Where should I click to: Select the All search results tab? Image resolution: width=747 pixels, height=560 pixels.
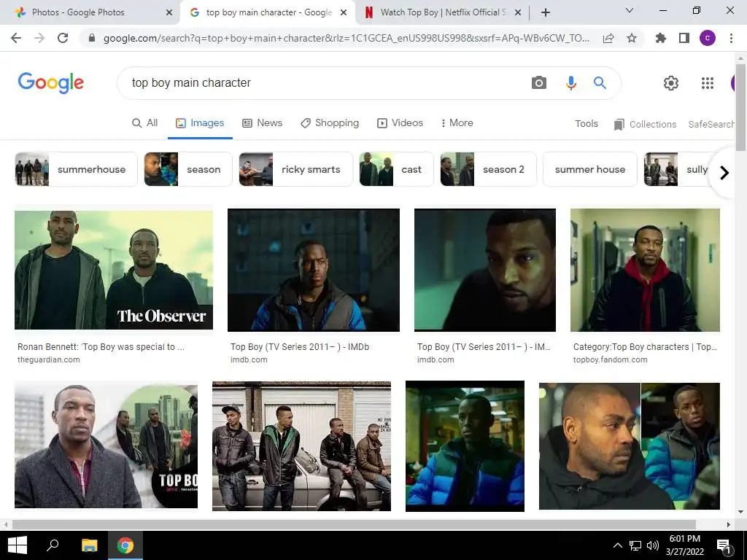pos(145,122)
